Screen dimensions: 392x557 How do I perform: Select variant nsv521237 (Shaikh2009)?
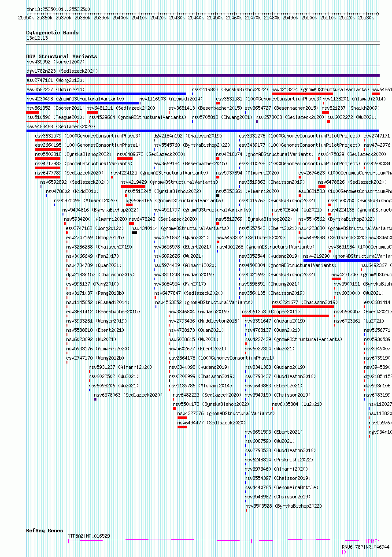pos(351,108)
